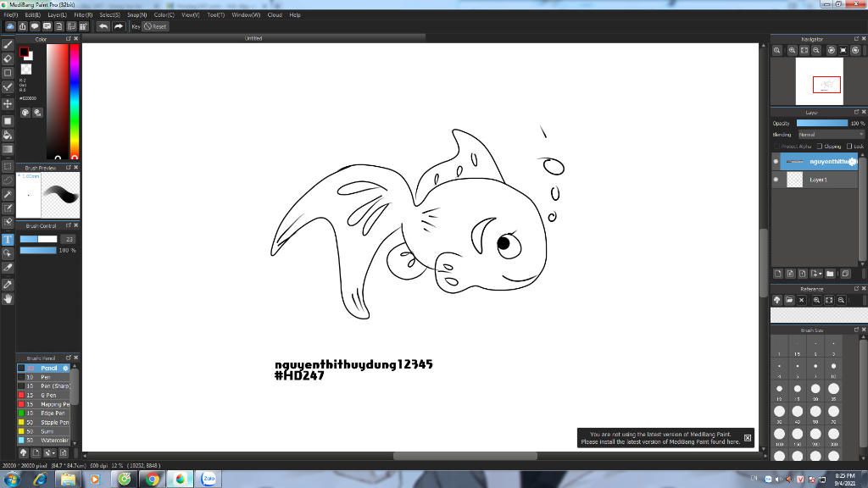Enable the layer Lock checkbox

849,146
